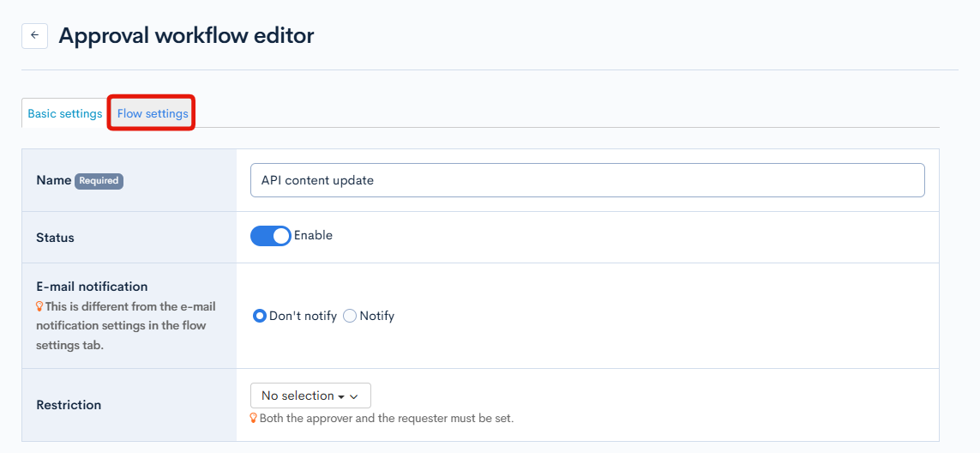Click the Status row label
This screenshot has width=980, height=453.
click(x=55, y=238)
